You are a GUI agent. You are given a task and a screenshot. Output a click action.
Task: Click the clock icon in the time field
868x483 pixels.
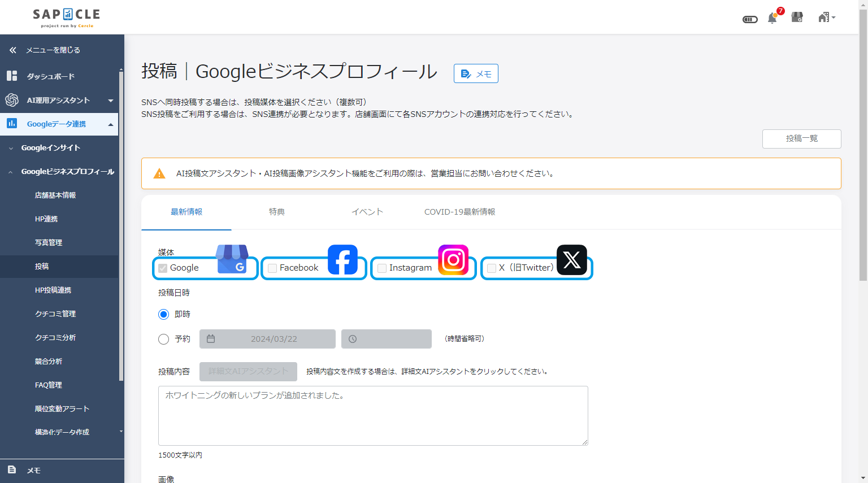pyautogui.click(x=353, y=339)
